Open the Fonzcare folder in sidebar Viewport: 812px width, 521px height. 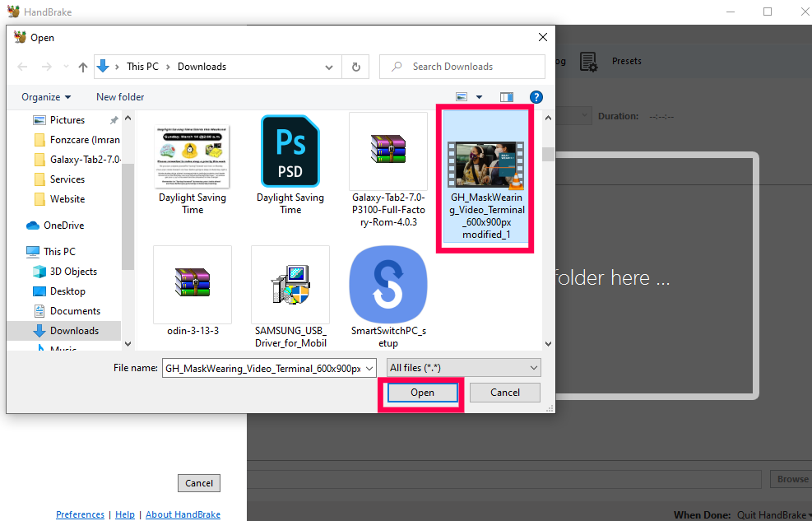pyautogui.click(x=77, y=140)
